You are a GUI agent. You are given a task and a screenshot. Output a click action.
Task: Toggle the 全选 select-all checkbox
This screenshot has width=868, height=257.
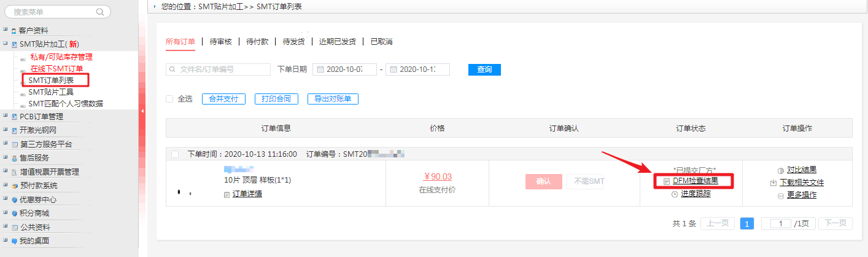169,99
